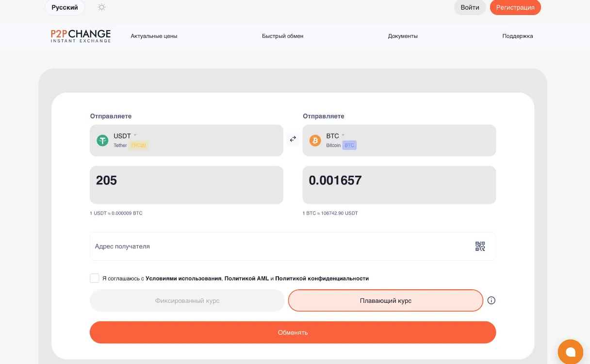Click the orange Bitcoin coin icon

pos(315,141)
